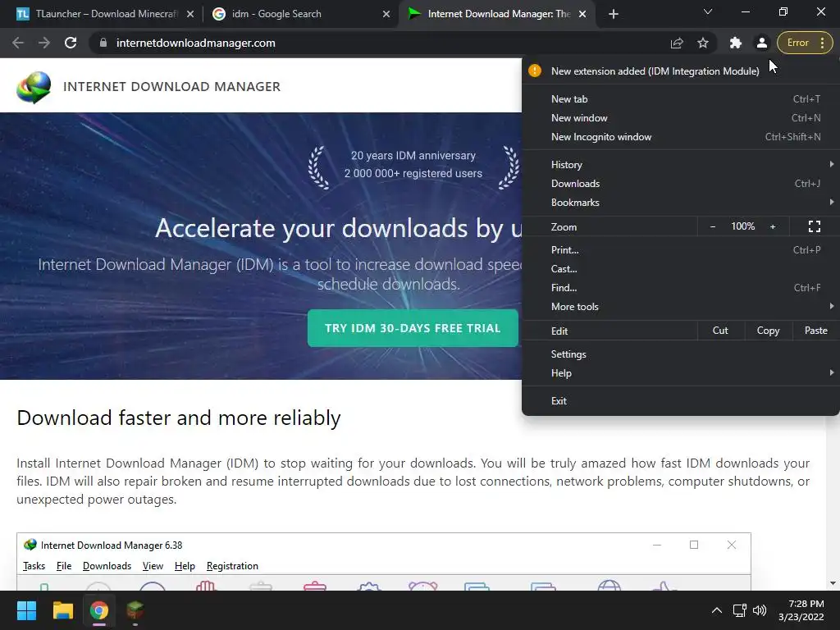The width and height of the screenshot is (840, 630).
Task: Increase zoom with the plus button
Action: point(773,226)
